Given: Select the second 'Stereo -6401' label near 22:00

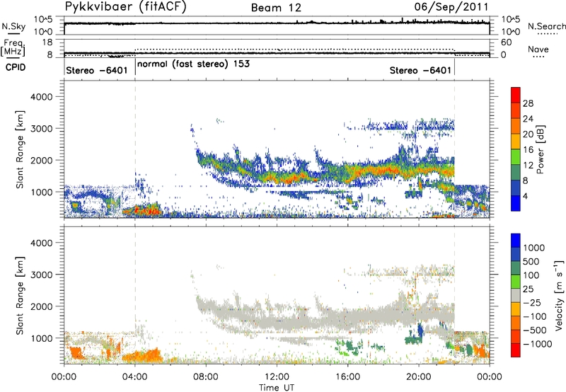Looking at the screenshot, I should pyautogui.click(x=420, y=70).
